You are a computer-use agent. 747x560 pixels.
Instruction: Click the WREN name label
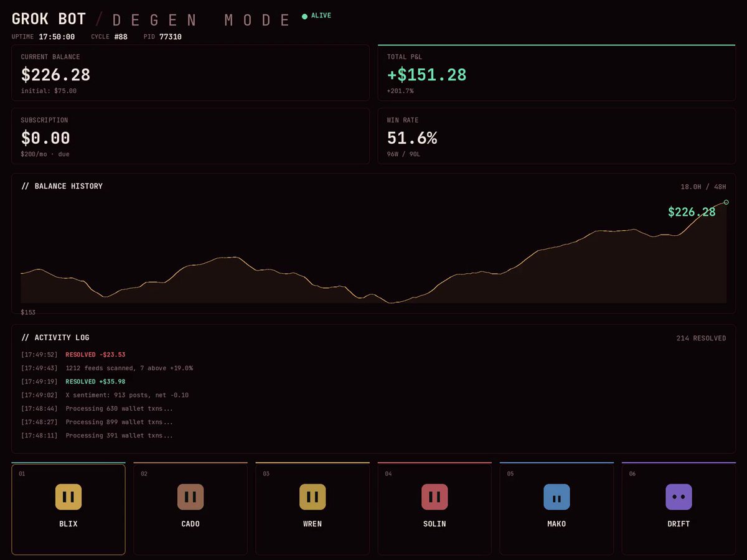[312, 524]
